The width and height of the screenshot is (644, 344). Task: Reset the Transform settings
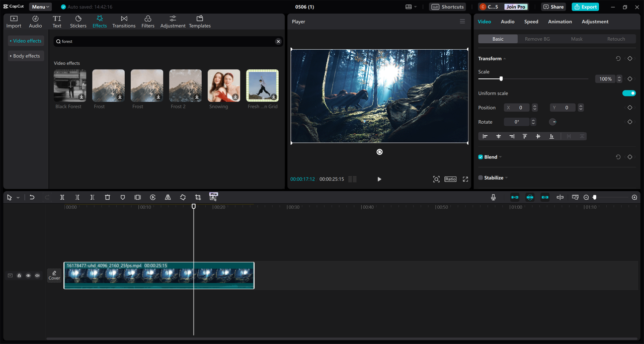[618, 59]
